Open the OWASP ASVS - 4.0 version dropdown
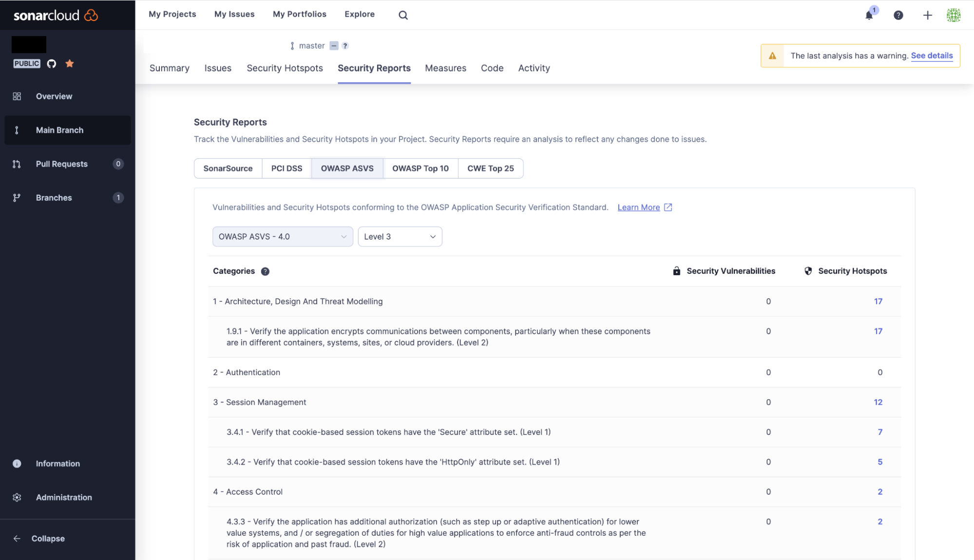 coord(283,237)
